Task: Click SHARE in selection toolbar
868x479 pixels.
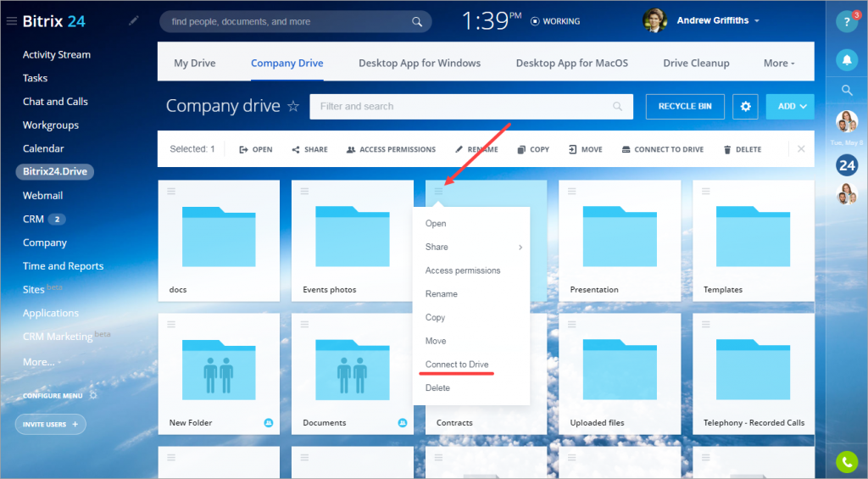Action: [310, 149]
